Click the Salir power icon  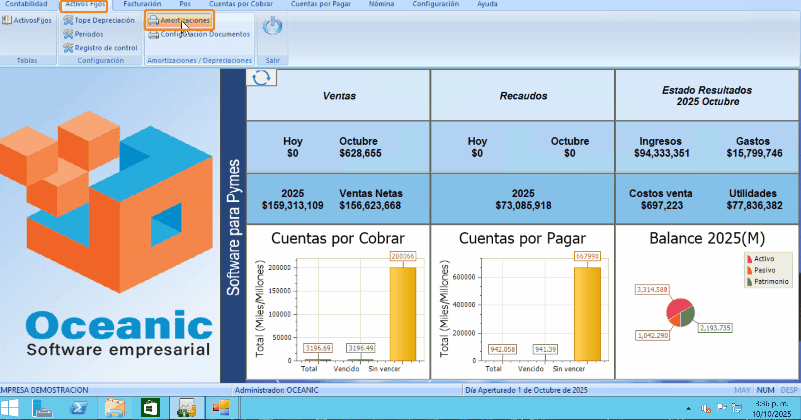270,28
